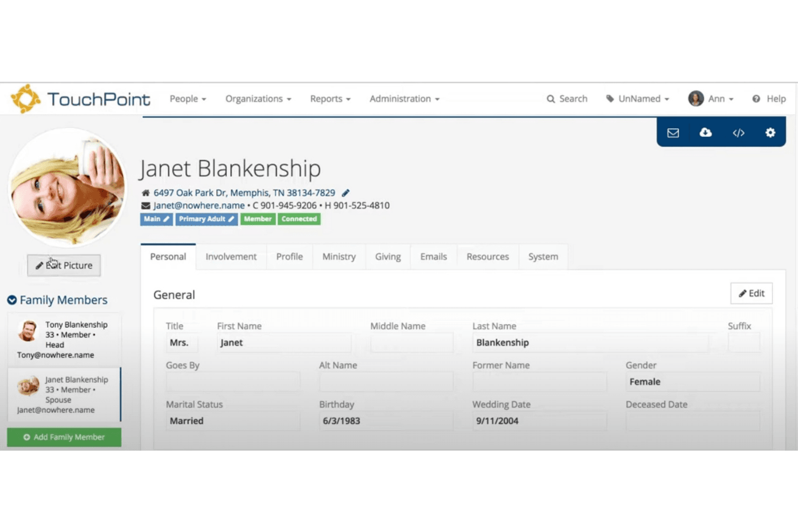798x532 pixels.
Task: Click the Edit Picture button
Action: pos(64,265)
